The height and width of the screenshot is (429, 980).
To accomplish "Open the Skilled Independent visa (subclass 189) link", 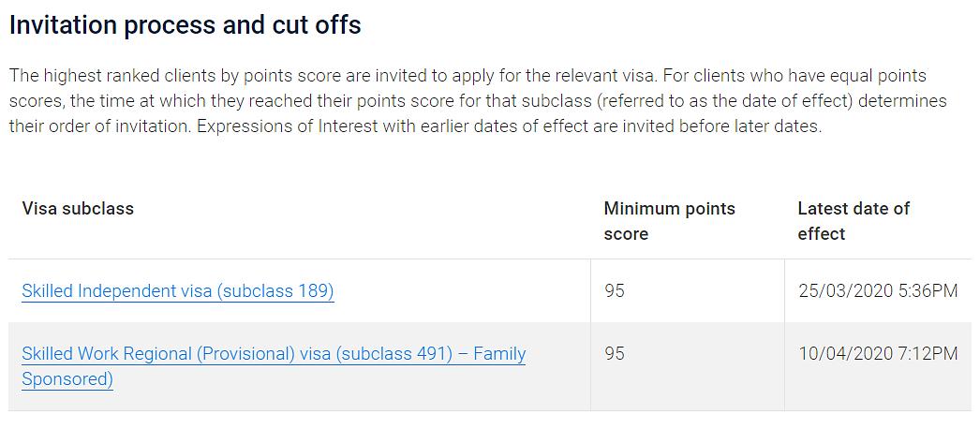I will [177, 291].
